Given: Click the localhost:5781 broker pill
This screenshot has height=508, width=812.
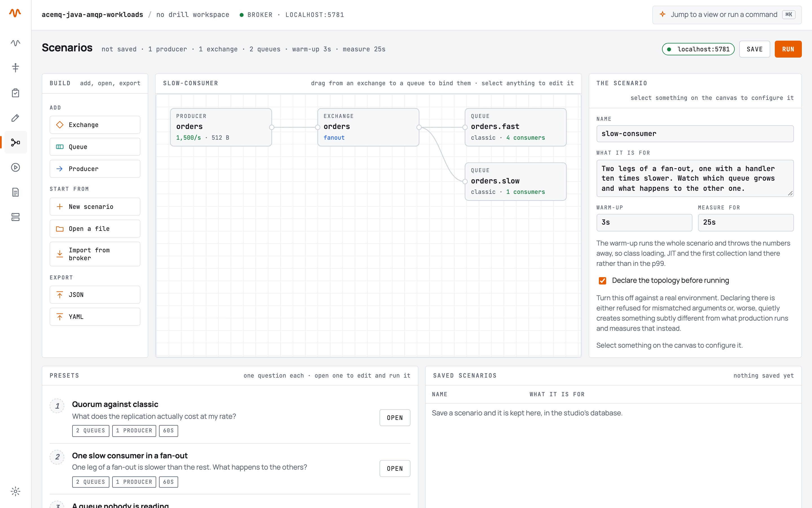Looking at the screenshot, I should tap(698, 49).
